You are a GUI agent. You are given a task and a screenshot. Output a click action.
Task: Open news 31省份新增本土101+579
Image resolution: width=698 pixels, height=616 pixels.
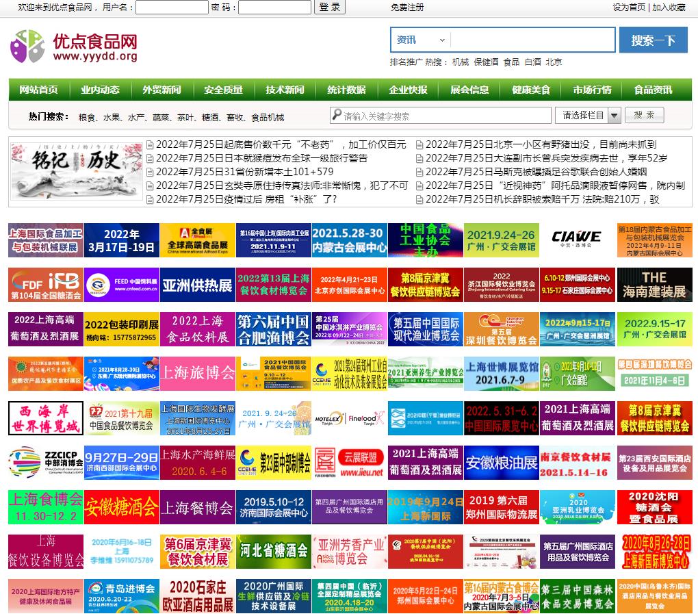coord(244,172)
